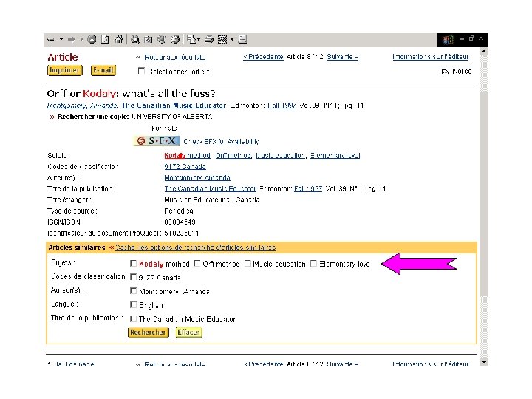Click the browser Print toolbar icon
Image resolution: width=532 pixels, height=399 pixels.
point(209,40)
